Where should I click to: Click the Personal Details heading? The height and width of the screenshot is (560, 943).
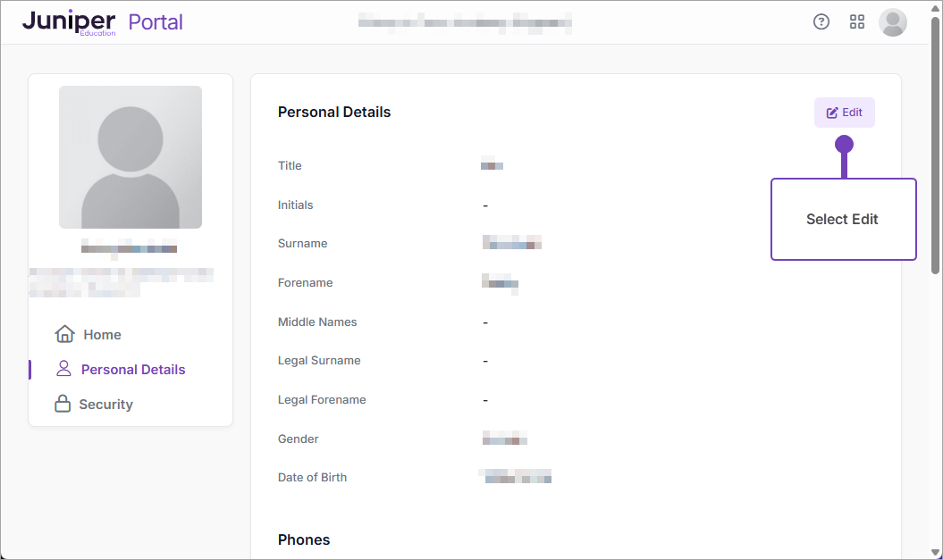(334, 113)
